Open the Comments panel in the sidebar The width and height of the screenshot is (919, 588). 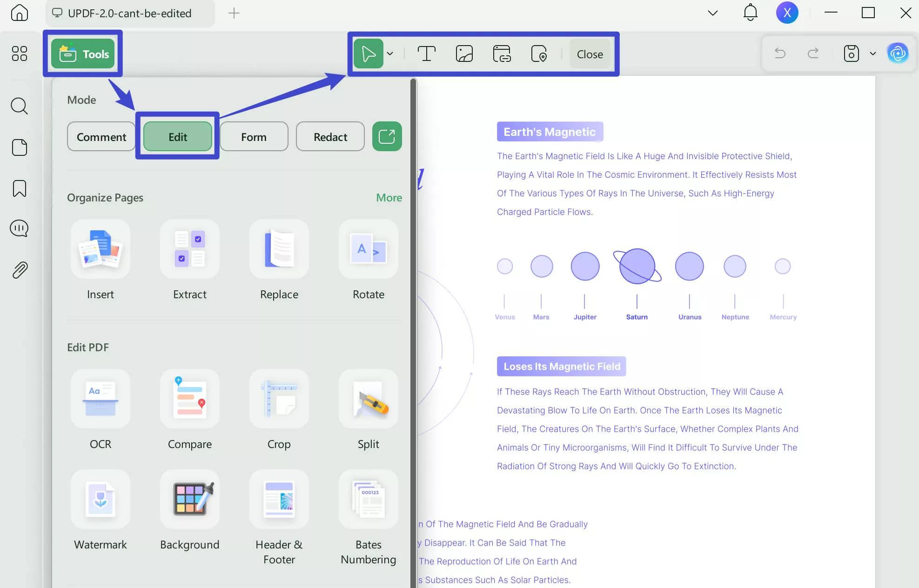point(19,228)
